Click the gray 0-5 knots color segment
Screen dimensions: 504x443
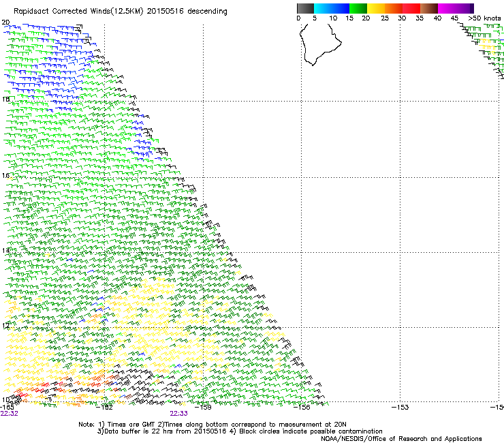tap(305, 8)
